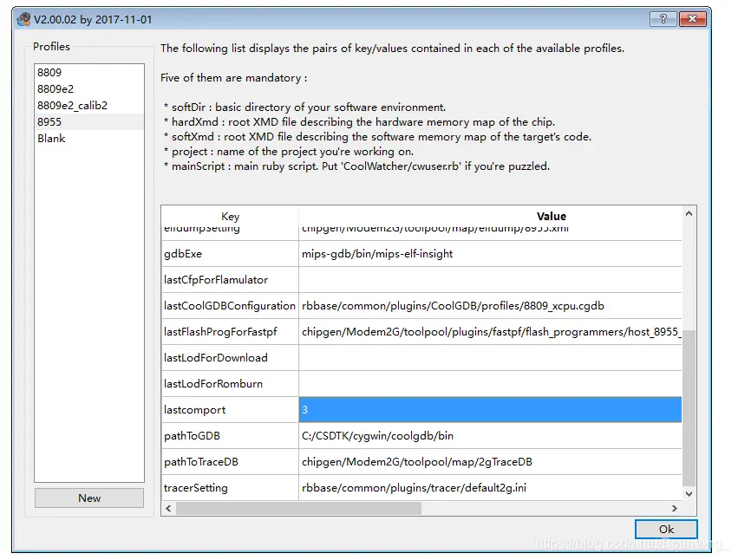Select value mips-gdb/bin/mips-elf-insight
The height and width of the screenshot is (560, 738).
pyautogui.click(x=490, y=254)
